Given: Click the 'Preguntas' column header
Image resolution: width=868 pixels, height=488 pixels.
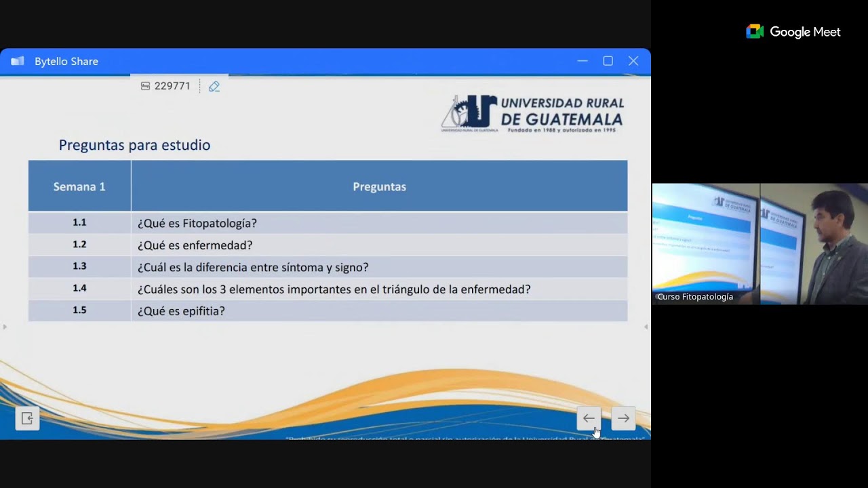Looking at the screenshot, I should pos(379,186).
